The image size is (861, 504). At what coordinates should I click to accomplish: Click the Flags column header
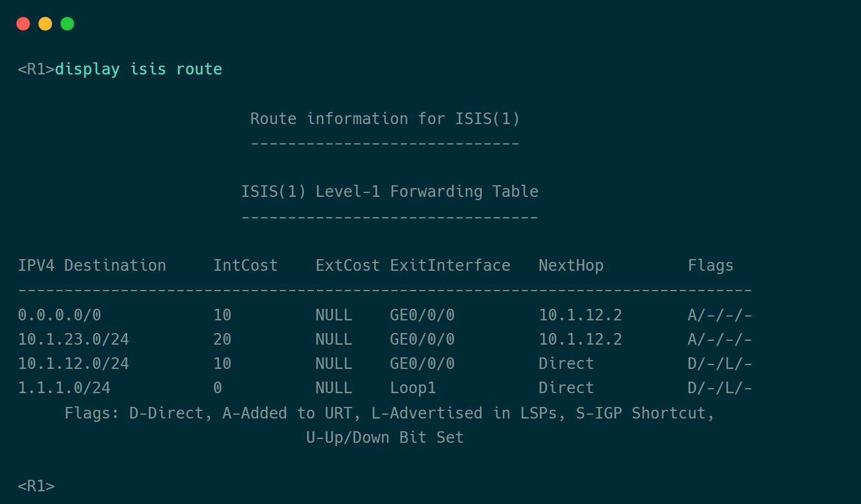(x=710, y=265)
